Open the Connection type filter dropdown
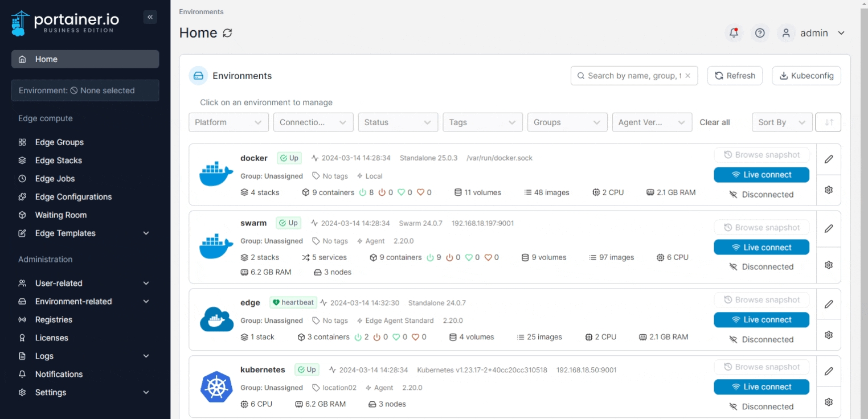868x419 pixels. point(313,122)
